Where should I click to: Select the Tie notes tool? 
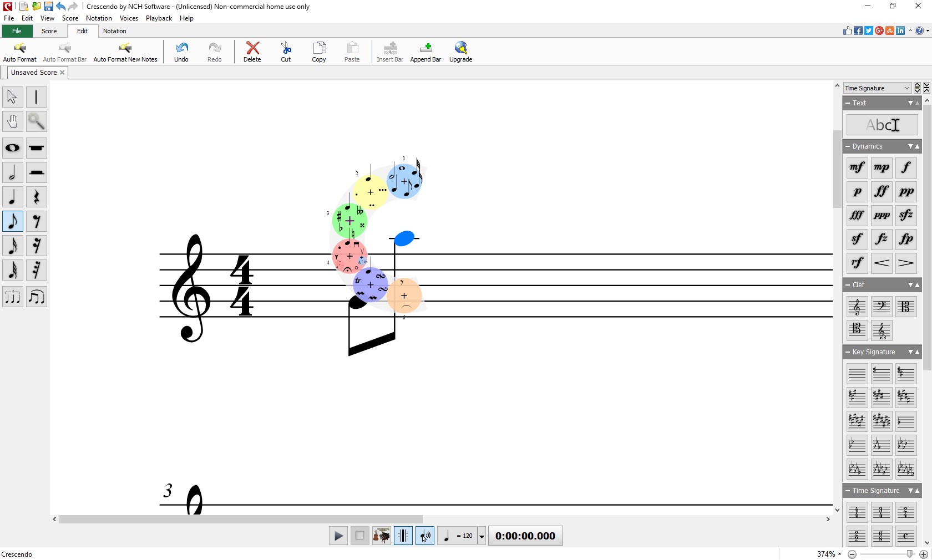click(x=37, y=297)
